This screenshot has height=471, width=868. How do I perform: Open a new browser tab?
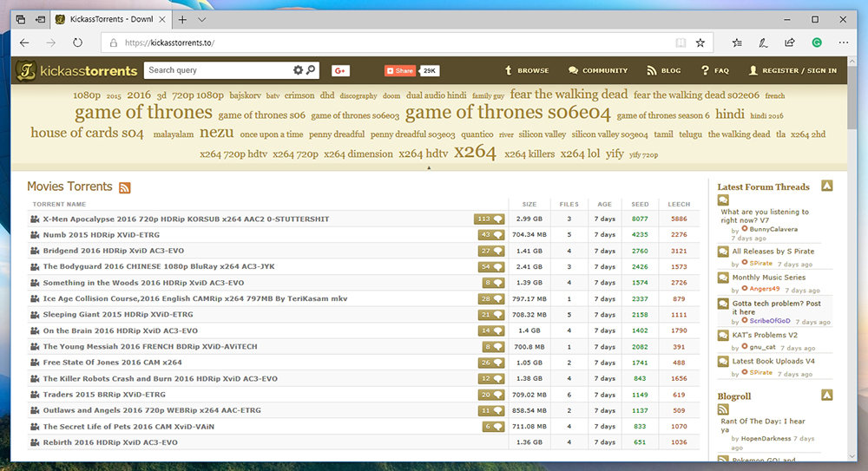pos(182,19)
